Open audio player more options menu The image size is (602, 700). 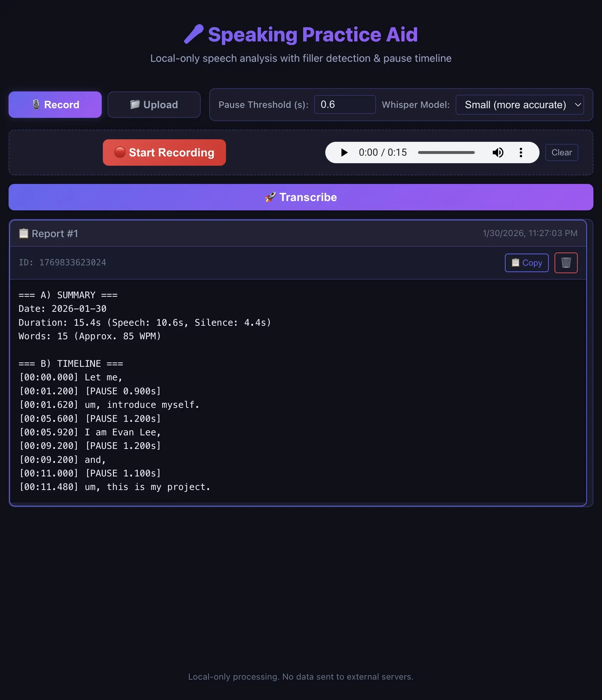click(521, 152)
